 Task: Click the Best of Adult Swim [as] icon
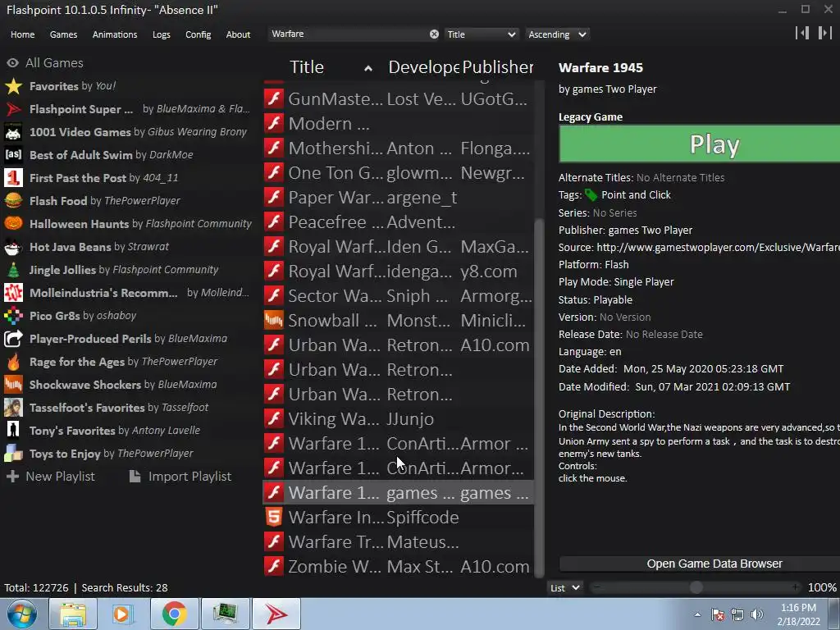(x=13, y=155)
